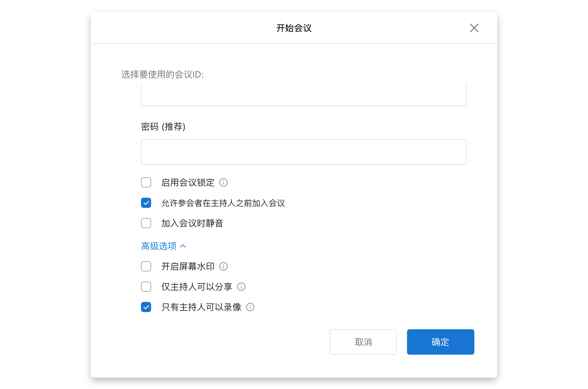This screenshot has width=588, height=389.
Task: Click the 密码 input field
Action: 304,152
